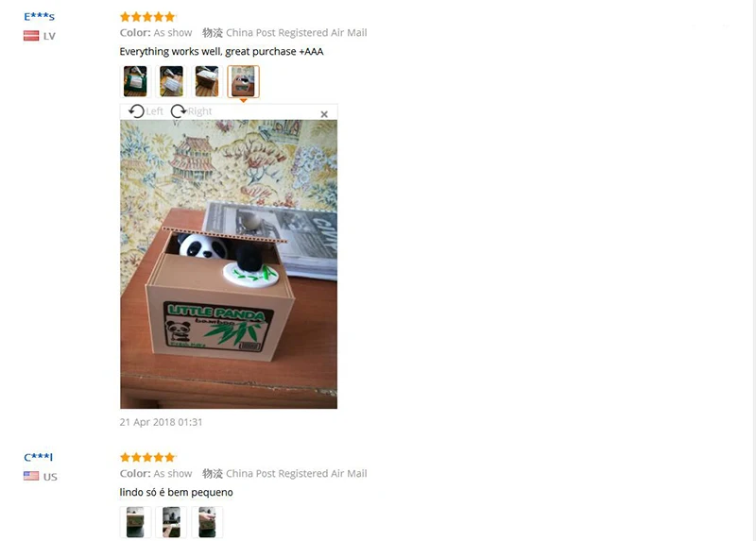Click the enlarged Little Panda photo
The image size is (756, 541).
tap(229, 264)
